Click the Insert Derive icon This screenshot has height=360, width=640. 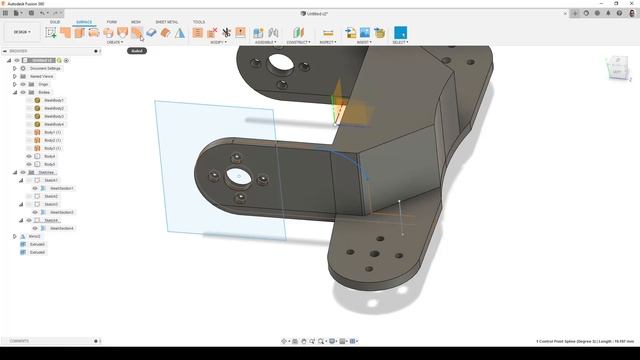coord(350,33)
